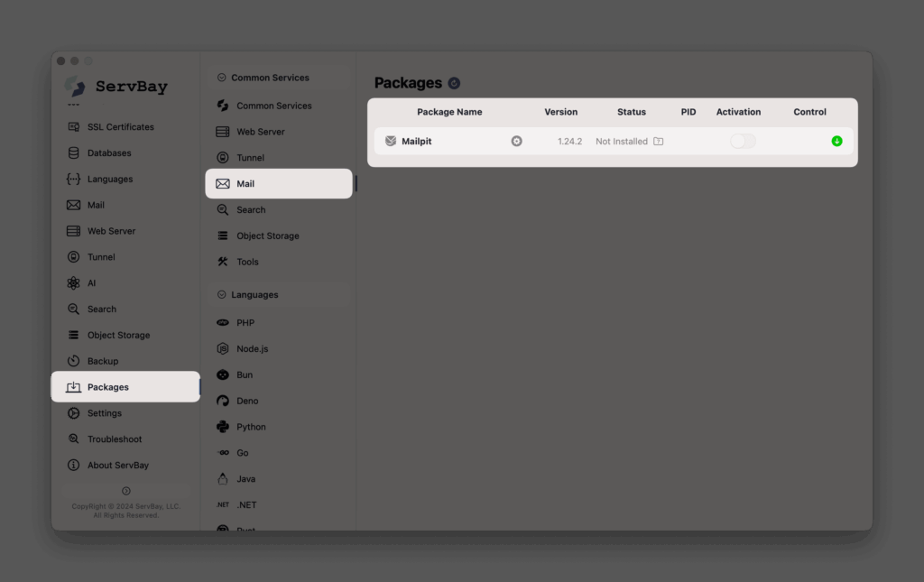Open the About ServBay page
924x582 pixels.
117,466
